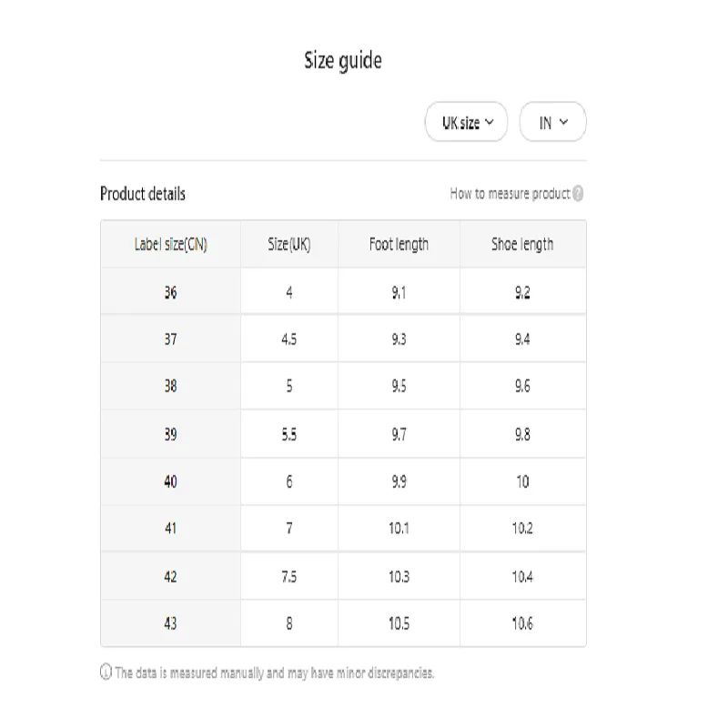Click the info icon beside the disclaimer
The image size is (728, 728).
click(106, 672)
